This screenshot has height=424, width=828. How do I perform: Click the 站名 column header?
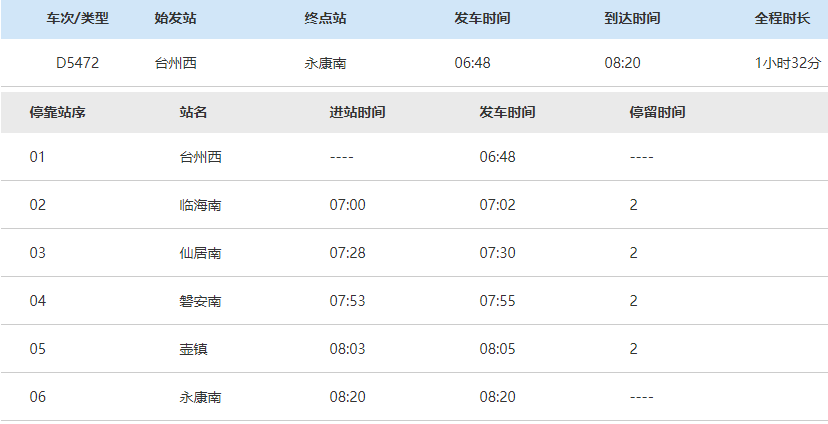[x=193, y=112]
